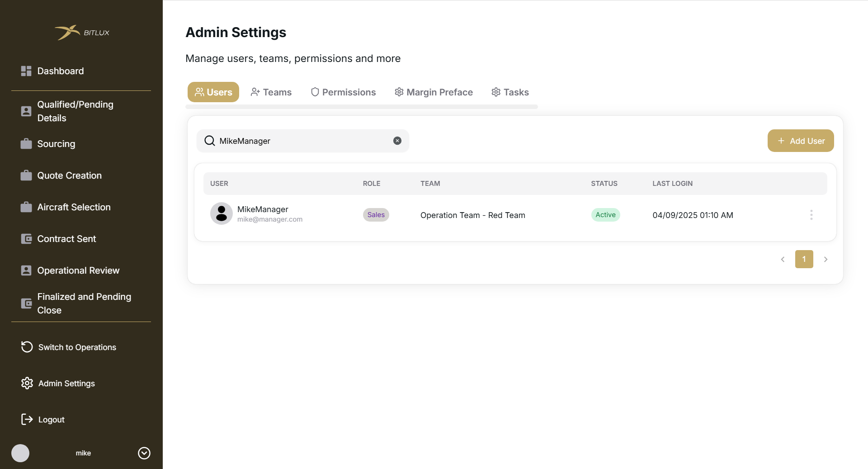Click the Dashboard grid icon in sidebar

pos(26,71)
